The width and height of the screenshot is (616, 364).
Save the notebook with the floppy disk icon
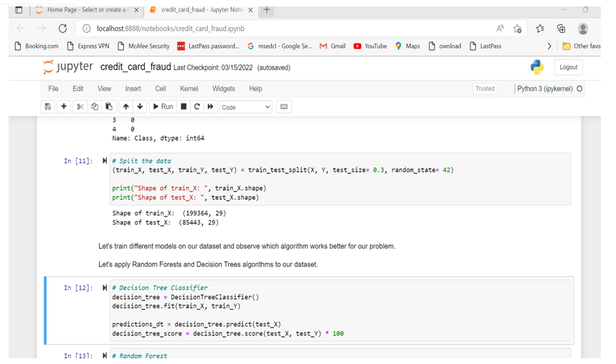[48, 107]
